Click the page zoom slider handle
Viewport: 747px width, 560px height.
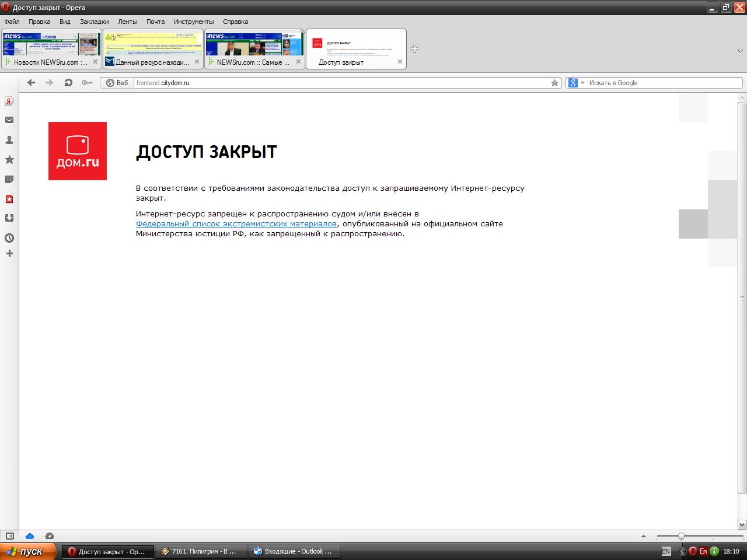pos(681,536)
